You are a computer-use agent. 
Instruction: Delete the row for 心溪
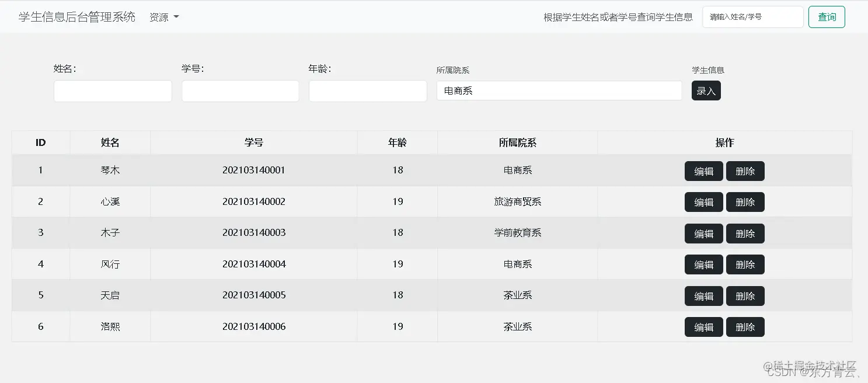(x=745, y=202)
